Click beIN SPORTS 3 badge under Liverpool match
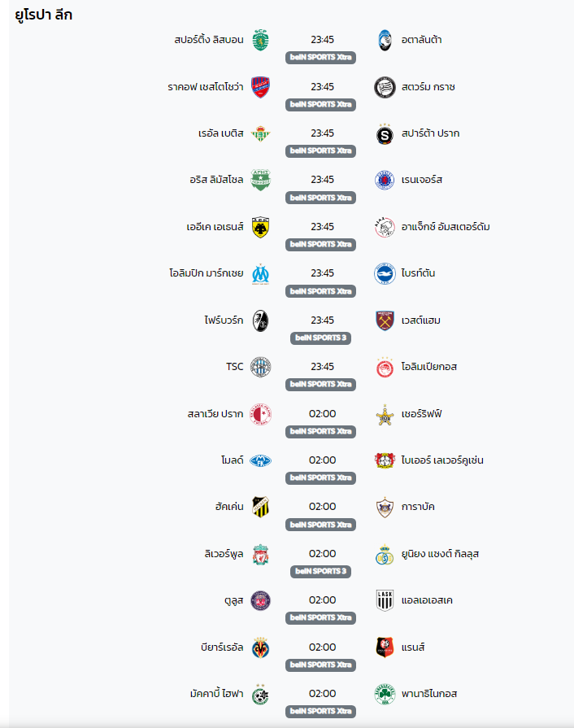Viewport: 574px width, 728px height. coord(320,572)
